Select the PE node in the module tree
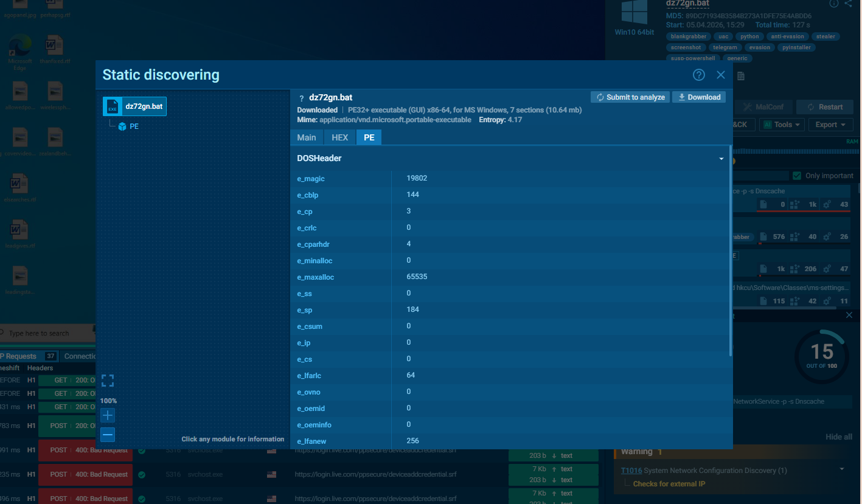 [129, 126]
